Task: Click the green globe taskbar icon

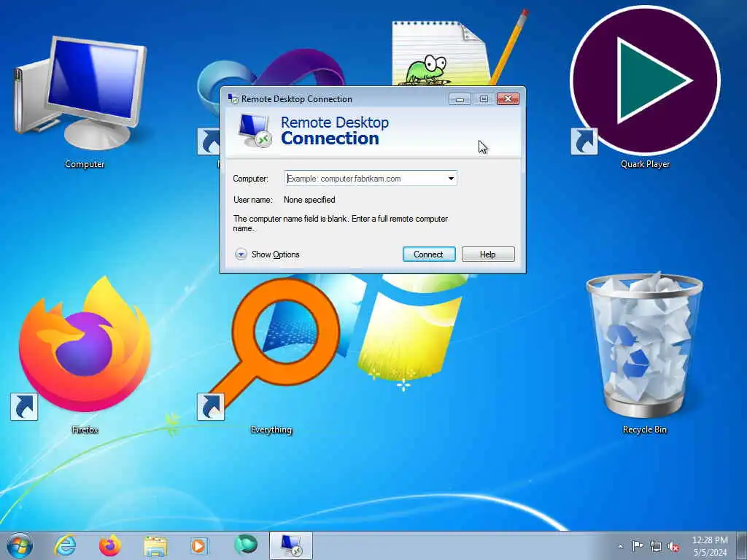Action: 245,545
